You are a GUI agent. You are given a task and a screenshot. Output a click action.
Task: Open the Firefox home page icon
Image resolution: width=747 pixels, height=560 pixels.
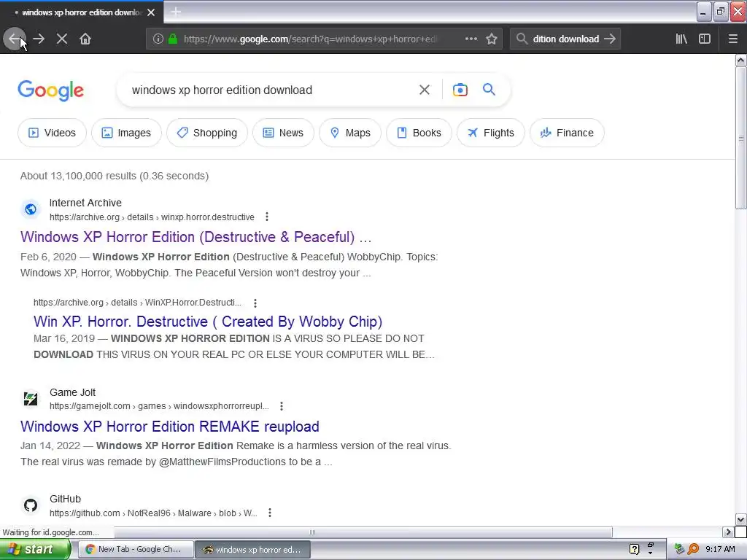tap(85, 39)
